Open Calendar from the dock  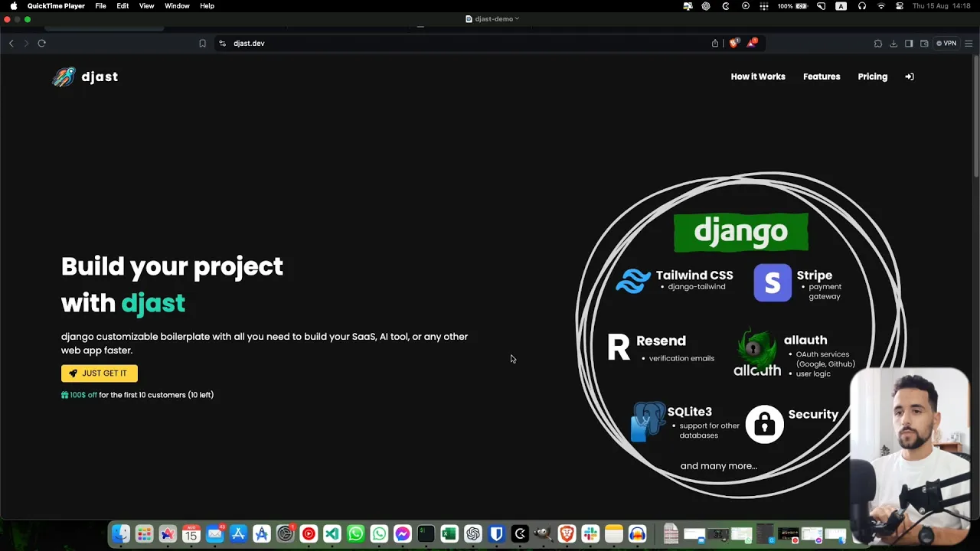tap(191, 534)
